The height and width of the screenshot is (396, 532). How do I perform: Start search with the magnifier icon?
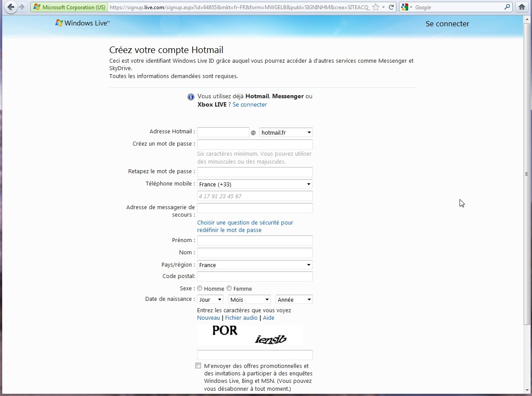click(507, 7)
